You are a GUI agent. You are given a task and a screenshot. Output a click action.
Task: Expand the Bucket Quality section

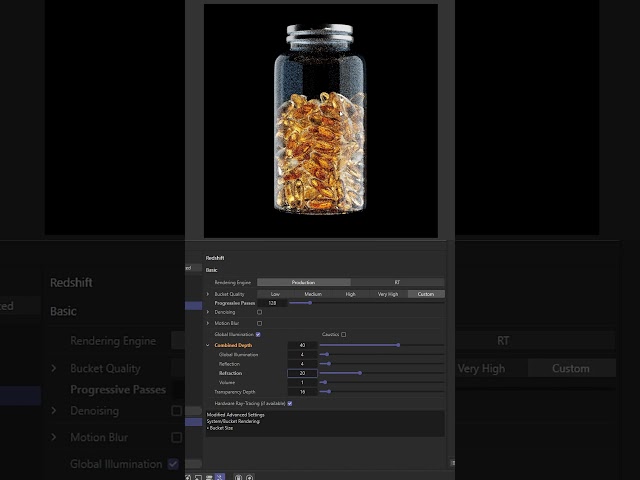tap(208, 294)
